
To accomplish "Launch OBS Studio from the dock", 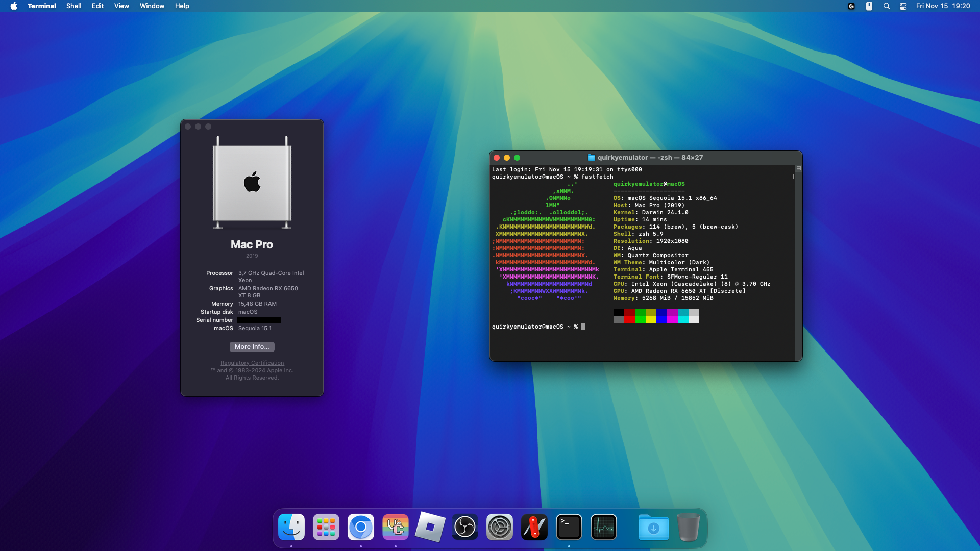I will coord(465,527).
